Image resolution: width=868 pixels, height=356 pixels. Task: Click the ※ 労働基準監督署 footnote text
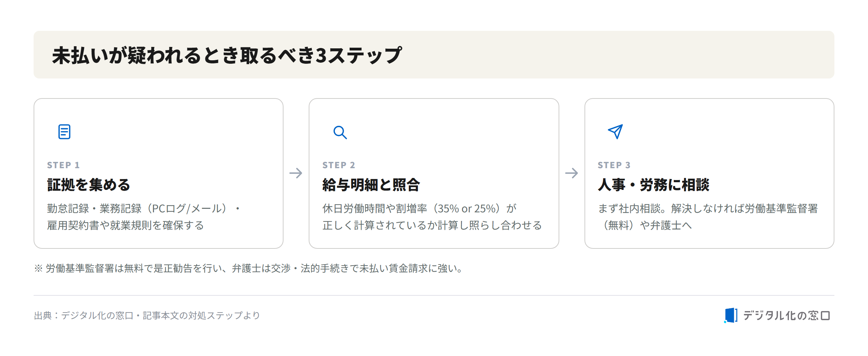[x=249, y=268]
